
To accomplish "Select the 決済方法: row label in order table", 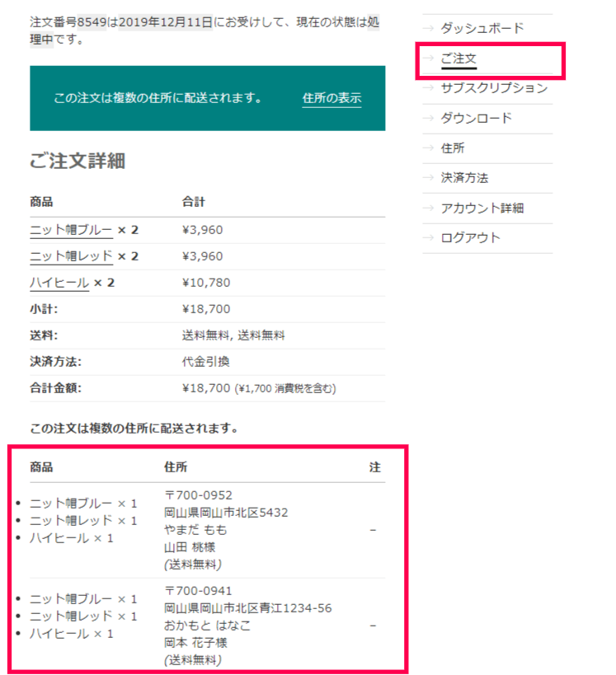I will point(55,362).
